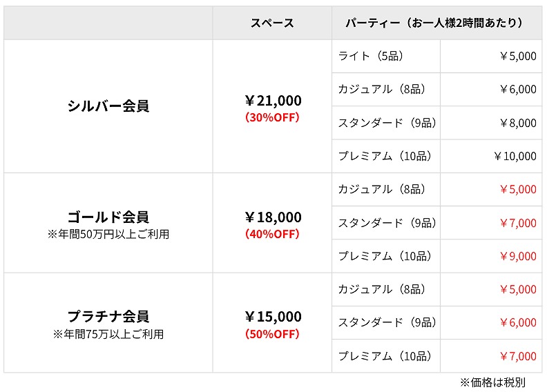
Task: Click the パーティー（お一人様2時間あたり） header
Action: point(434,23)
